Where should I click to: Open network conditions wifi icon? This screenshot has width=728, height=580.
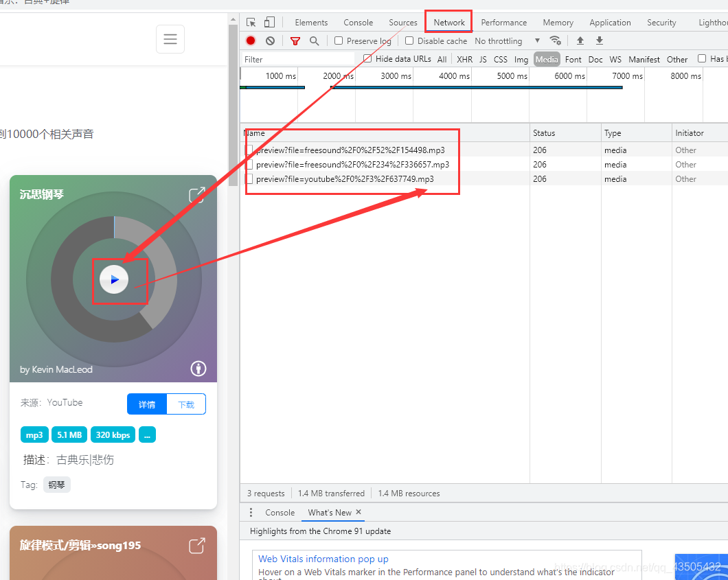tap(555, 40)
